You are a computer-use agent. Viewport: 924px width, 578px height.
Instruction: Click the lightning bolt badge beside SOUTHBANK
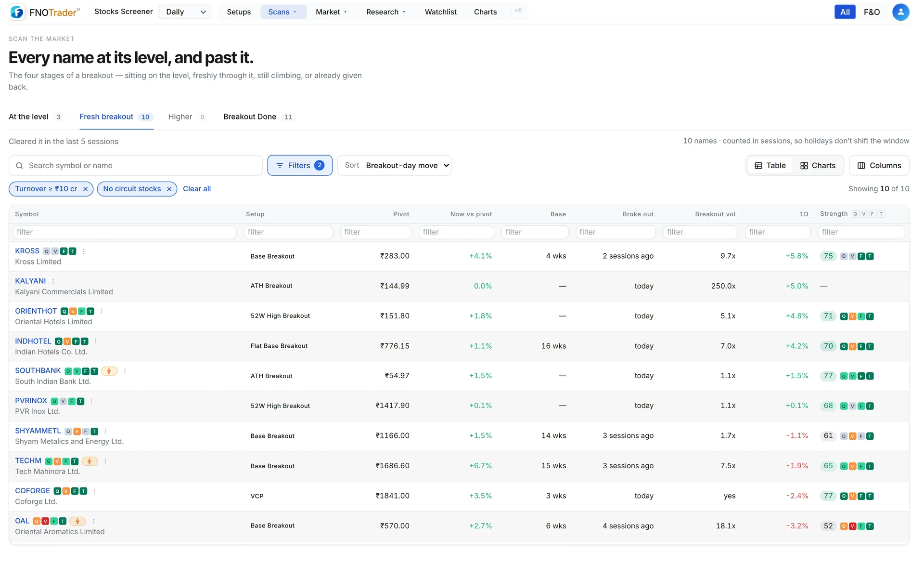click(109, 371)
